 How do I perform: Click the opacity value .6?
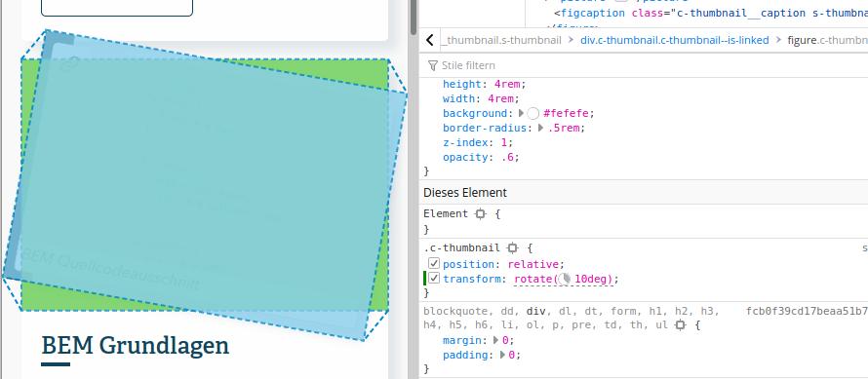(x=509, y=157)
